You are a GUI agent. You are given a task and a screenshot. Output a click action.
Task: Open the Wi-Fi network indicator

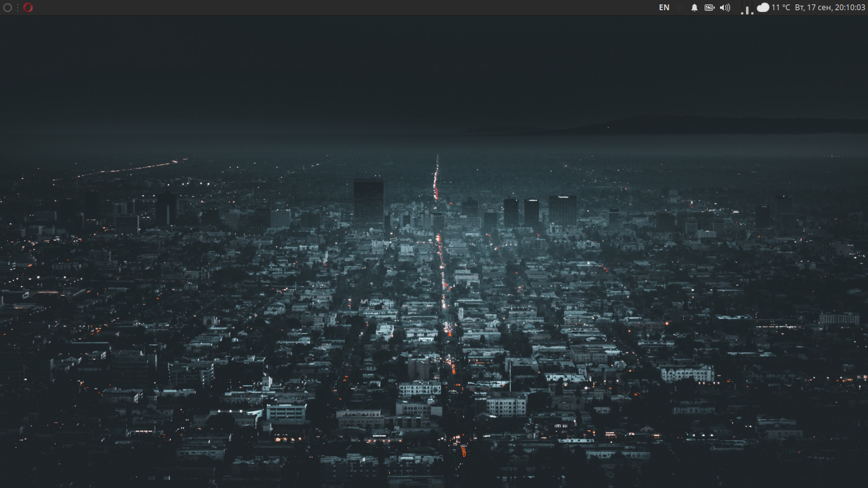click(679, 8)
